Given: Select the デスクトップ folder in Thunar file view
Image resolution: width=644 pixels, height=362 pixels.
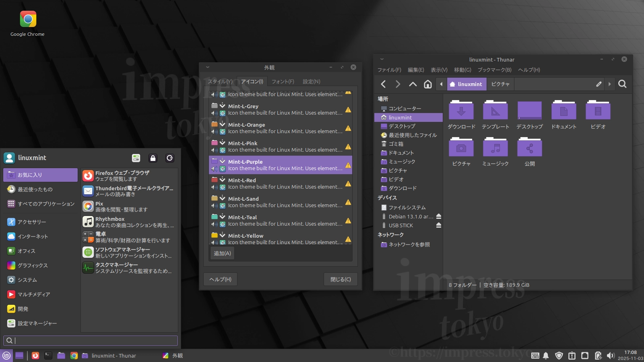Looking at the screenshot, I should (x=530, y=115).
